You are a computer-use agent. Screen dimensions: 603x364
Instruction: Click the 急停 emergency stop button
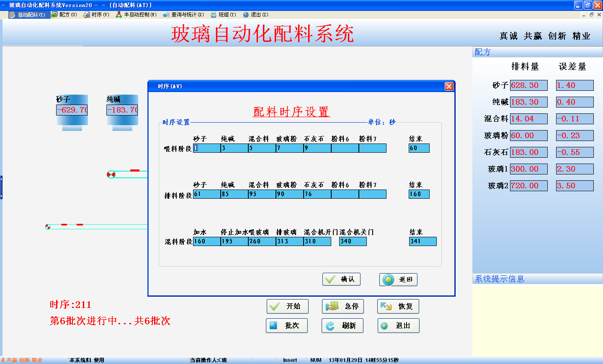(343, 306)
